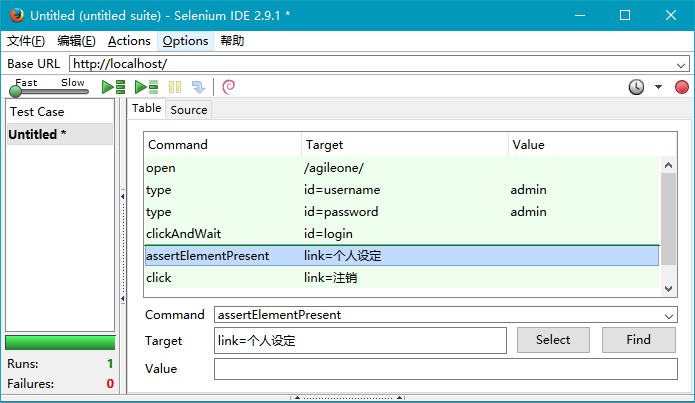This screenshot has width=695, height=403.
Task: Open the Options menu
Action: tap(185, 41)
